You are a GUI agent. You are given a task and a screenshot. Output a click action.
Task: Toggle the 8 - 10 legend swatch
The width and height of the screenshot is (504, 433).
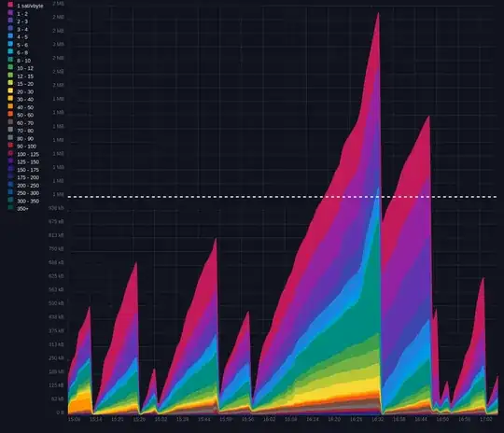pos(10,60)
